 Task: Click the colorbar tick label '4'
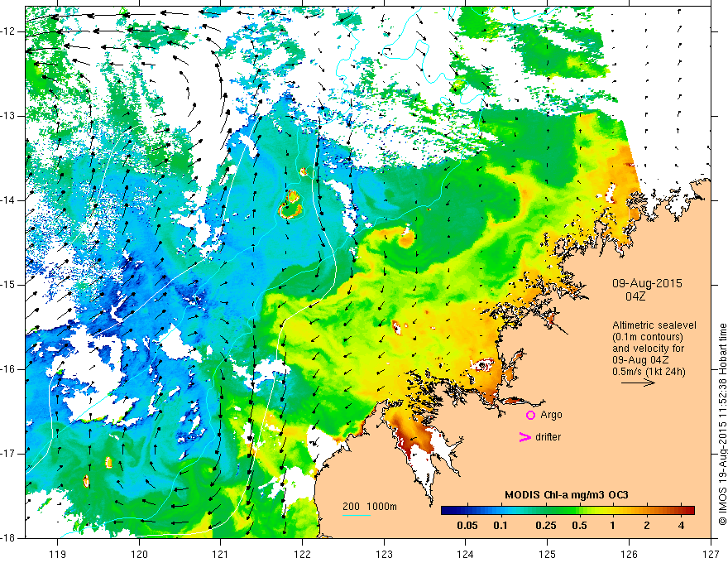681,526
